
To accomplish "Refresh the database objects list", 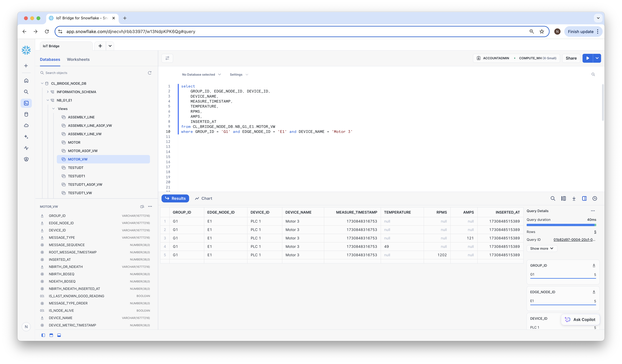I will pyautogui.click(x=150, y=73).
